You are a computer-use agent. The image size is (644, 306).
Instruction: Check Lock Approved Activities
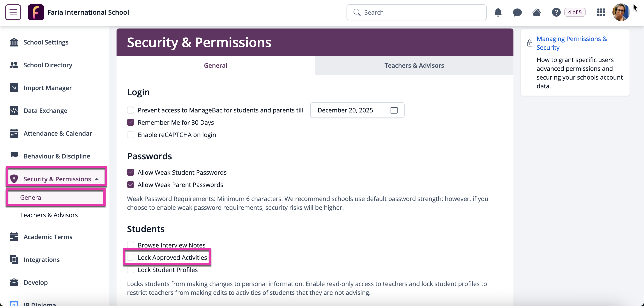click(x=131, y=257)
